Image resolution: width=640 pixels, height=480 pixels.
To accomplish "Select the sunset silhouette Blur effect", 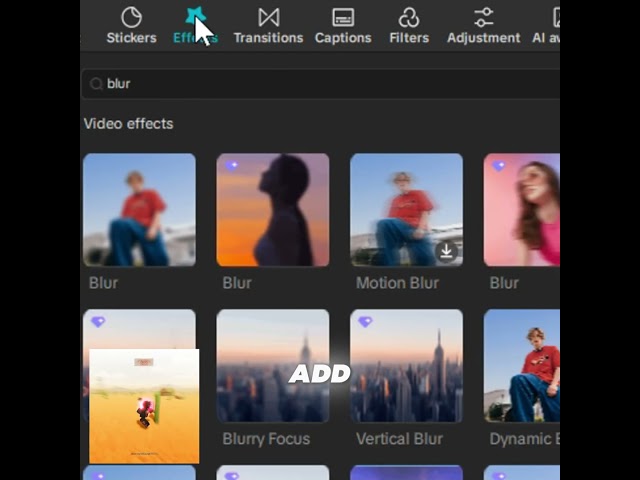I will pyautogui.click(x=273, y=210).
